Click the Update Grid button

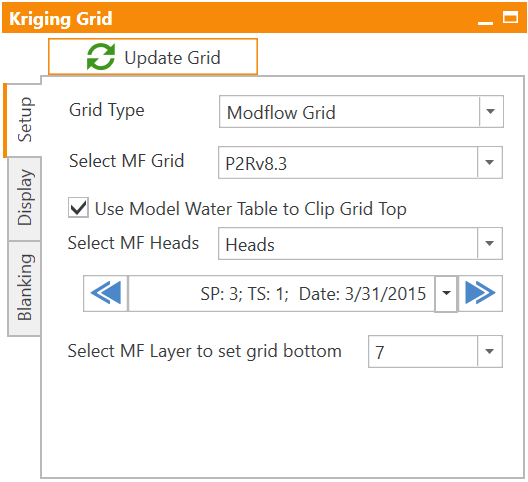[x=153, y=57]
